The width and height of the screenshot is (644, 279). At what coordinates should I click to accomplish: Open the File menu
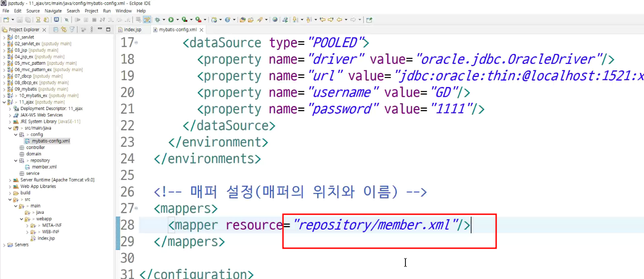pos(6,11)
